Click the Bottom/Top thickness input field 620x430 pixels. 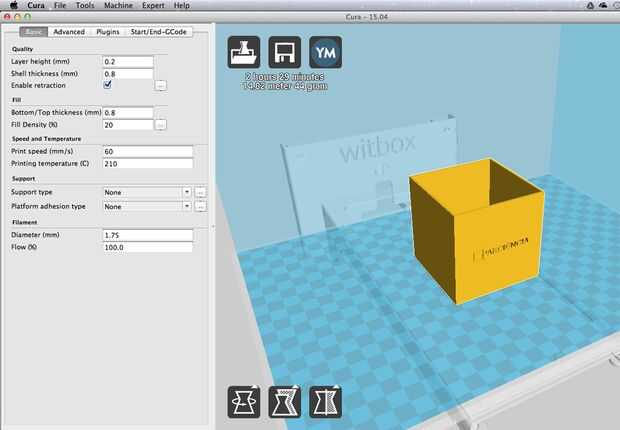click(x=128, y=113)
